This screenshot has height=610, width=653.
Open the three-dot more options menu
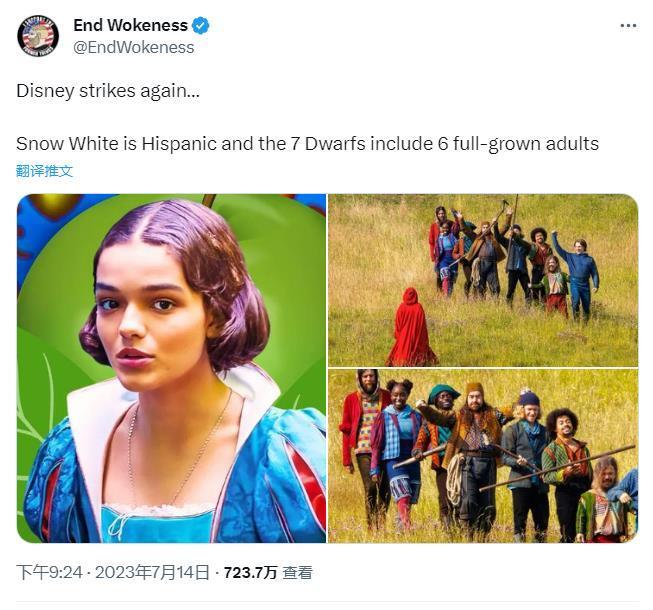tap(628, 26)
